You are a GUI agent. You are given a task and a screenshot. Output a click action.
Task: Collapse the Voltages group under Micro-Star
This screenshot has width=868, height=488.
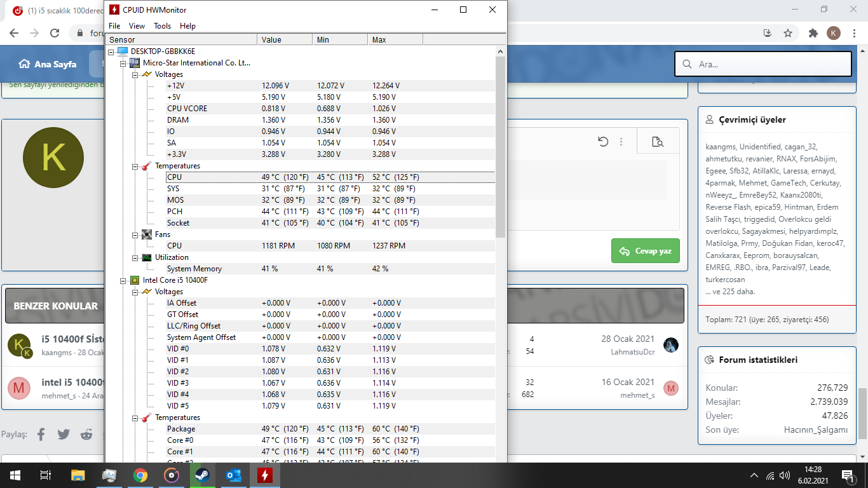click(135, 74)
